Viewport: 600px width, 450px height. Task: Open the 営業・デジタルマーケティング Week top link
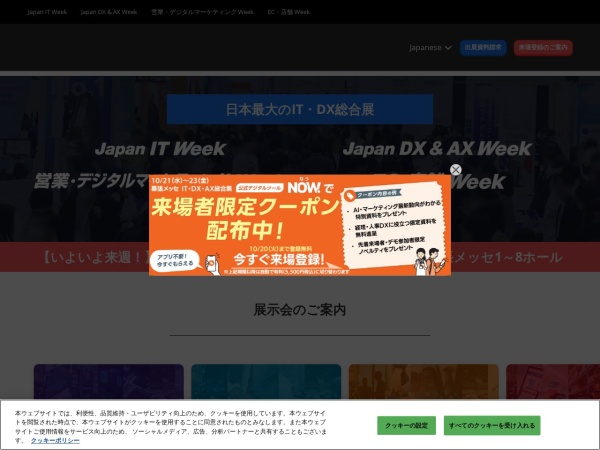click(x=202, y=12)
